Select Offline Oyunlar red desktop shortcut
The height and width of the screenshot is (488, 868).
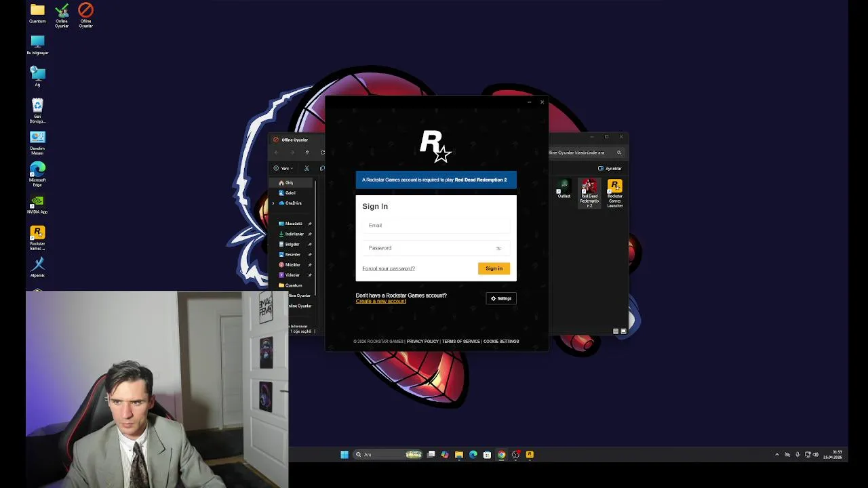tap(85, 15)
